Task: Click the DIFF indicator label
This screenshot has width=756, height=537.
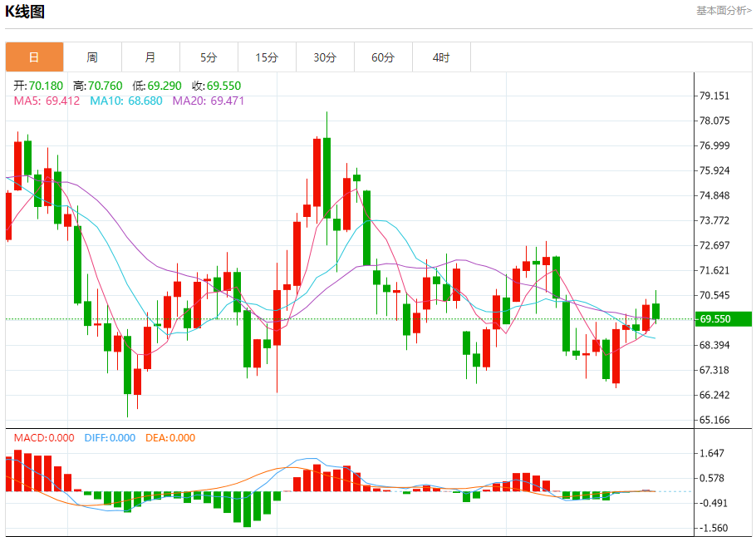Action: (x=108, y=438)
